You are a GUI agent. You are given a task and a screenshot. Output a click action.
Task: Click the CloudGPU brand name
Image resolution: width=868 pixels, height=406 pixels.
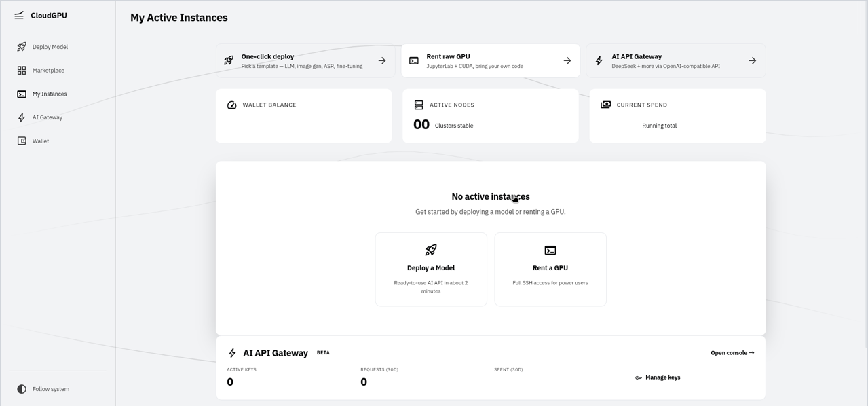pos(49,15)
